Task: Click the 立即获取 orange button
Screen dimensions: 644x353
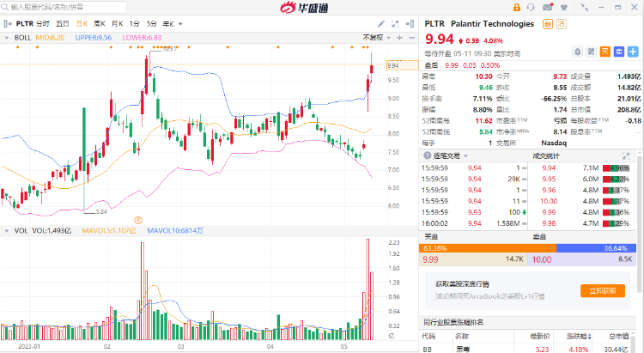Action: click(x=603, y=291)
